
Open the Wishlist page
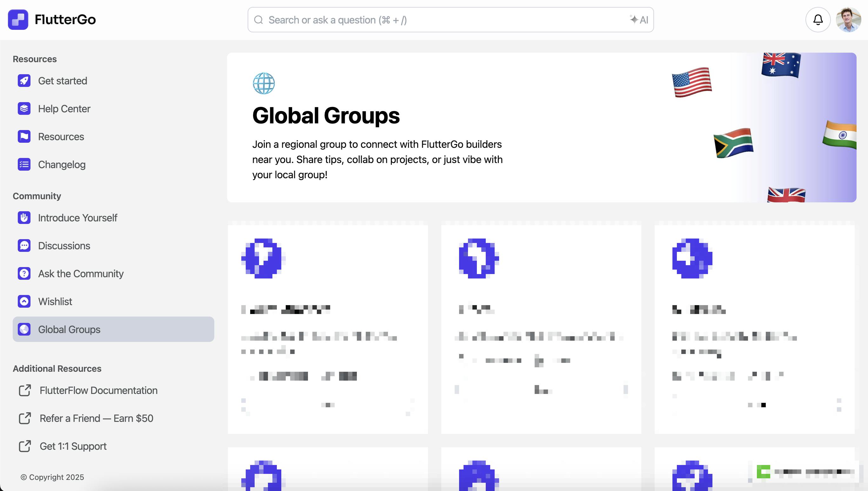(x=55, y=301)
